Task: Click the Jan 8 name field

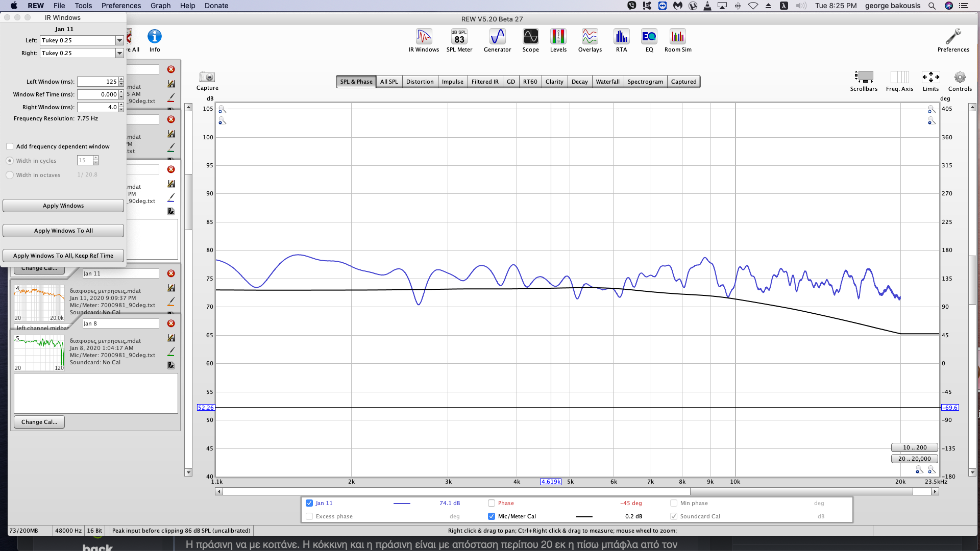Action: click(x=121, y=323)
